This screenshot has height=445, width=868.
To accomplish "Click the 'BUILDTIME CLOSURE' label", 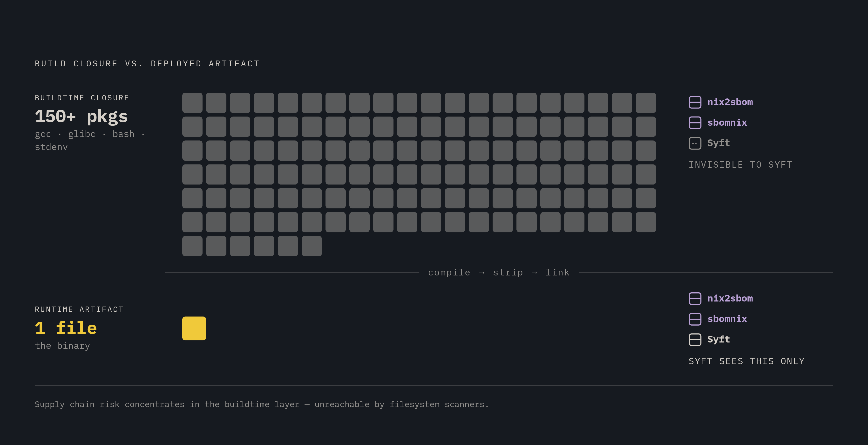I will [x=82, y=98].
